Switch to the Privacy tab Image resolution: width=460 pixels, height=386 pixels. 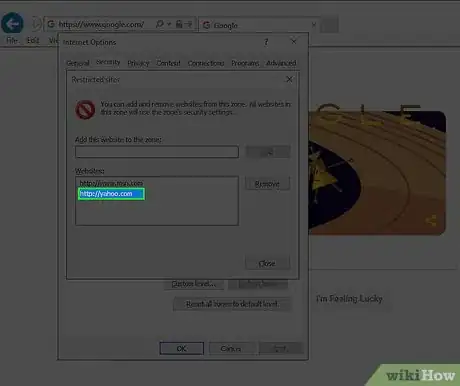(138, 63)
